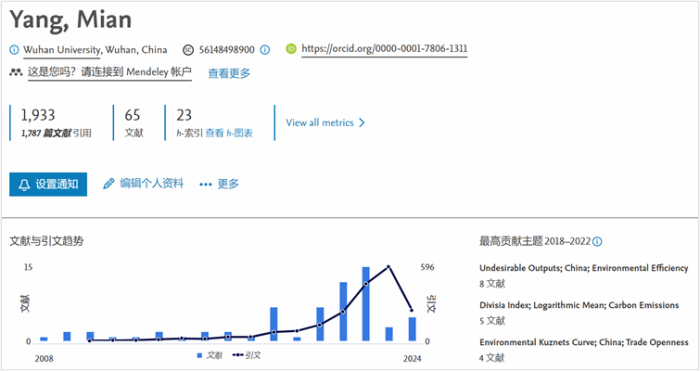The height and width of the screenshot is (371, 700).
Task: Click the tallest blue bar in chart
Action: click(366, 304)
